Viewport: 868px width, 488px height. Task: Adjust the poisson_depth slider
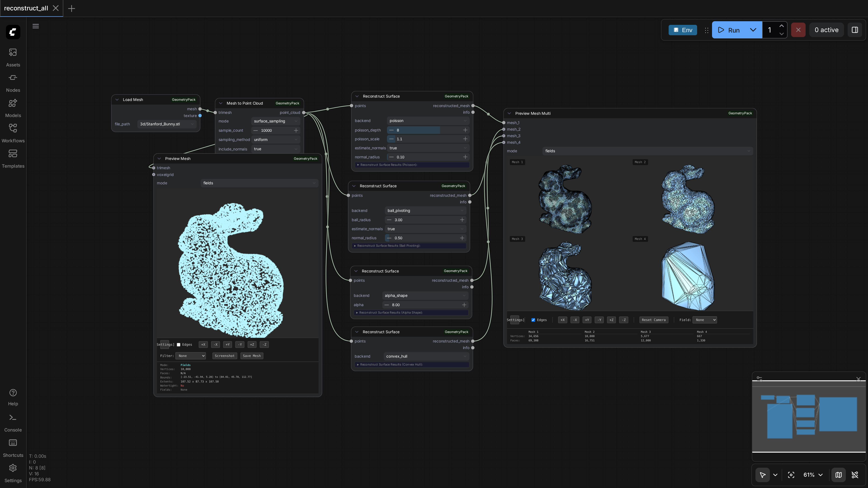[x=428, y=130]
